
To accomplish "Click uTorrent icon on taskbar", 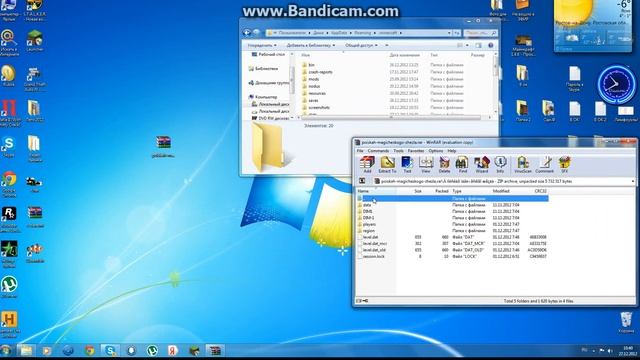I will point(152,350).
